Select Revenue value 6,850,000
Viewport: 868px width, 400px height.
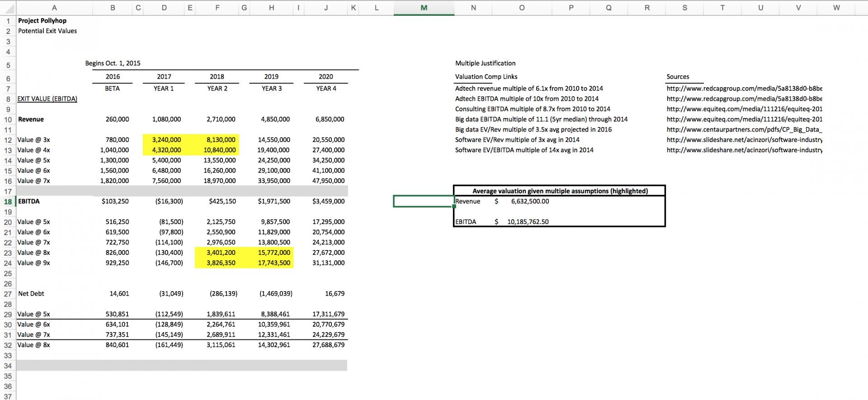(330, 119)
